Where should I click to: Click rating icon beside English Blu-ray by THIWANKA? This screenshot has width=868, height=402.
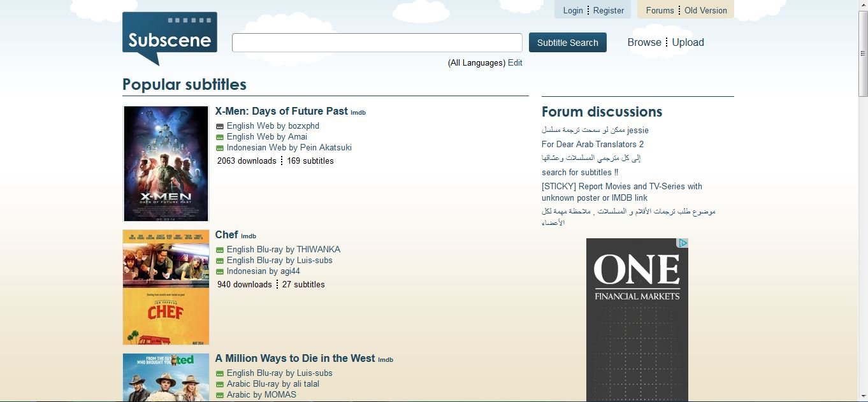220,250
